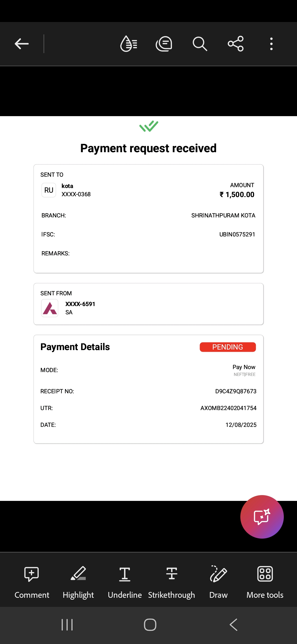Search within the document

pyautogui.click(x=200, y=44)
